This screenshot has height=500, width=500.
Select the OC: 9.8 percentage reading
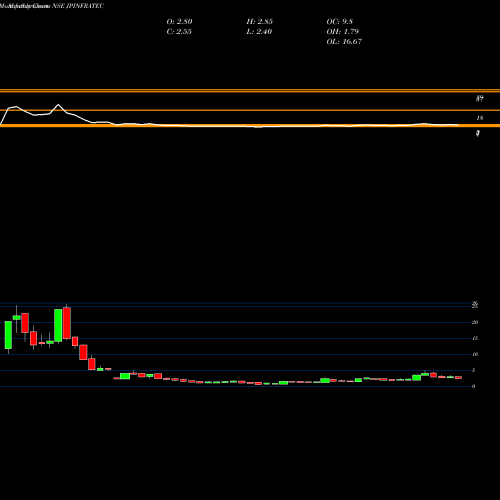click(340, 21)
